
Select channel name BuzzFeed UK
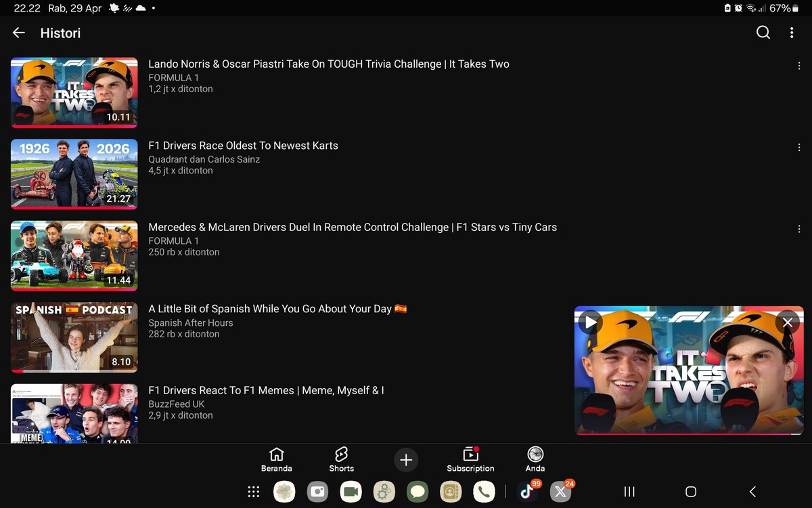coord(177,404)
